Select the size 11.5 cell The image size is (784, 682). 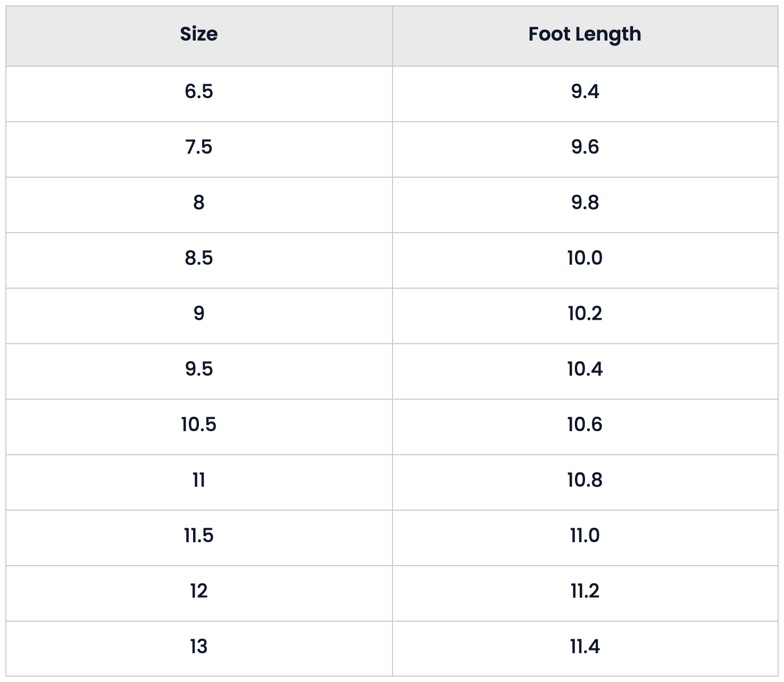click(199, 538)
